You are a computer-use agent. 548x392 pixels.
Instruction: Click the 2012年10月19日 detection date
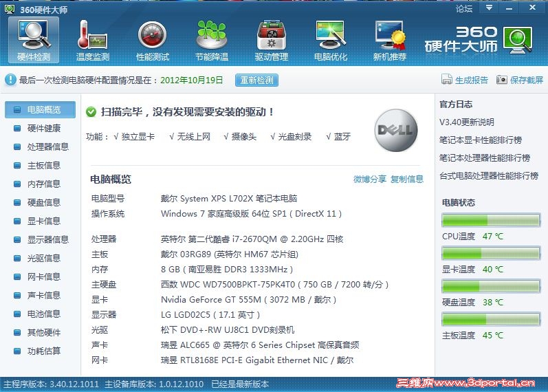click(192, 80)
